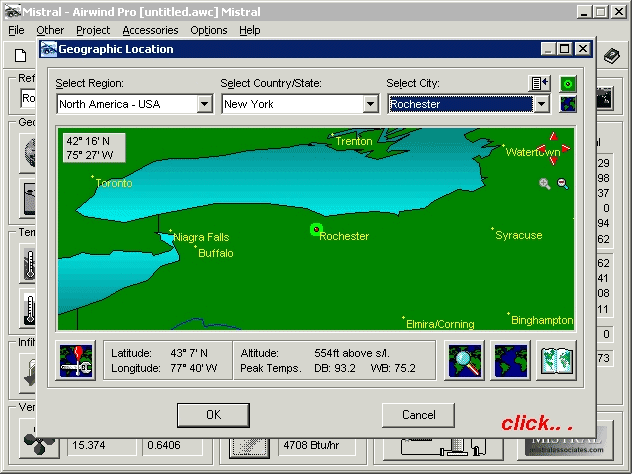
Task: Click the Syracuse label on the map
Action: click(x=518, y=235)
